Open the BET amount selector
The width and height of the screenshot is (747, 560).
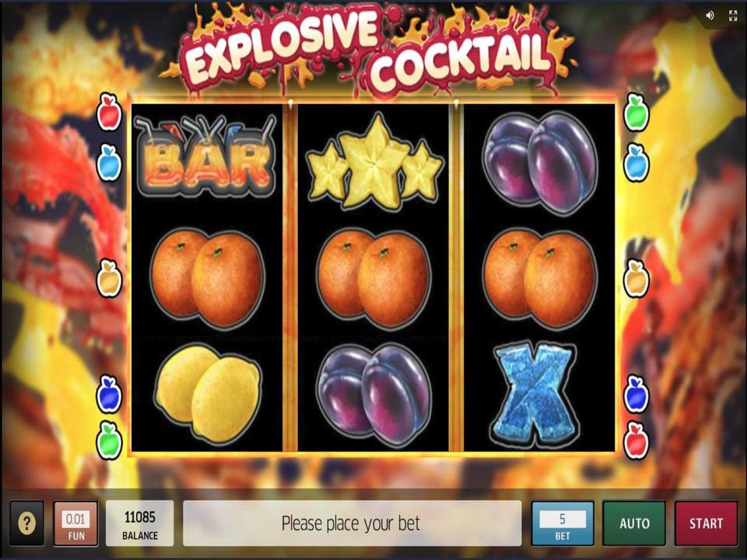563,523
